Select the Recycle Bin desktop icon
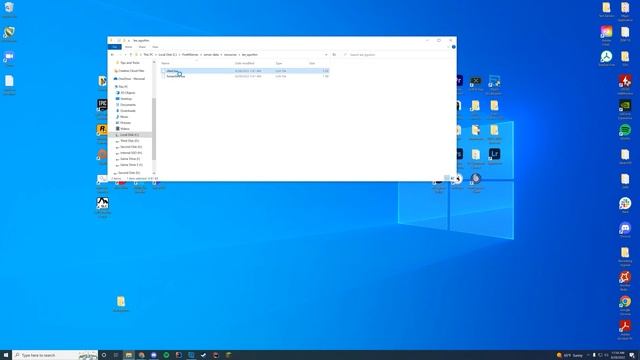The width and height of the screenshot is (640, 360). click(9, 10)
